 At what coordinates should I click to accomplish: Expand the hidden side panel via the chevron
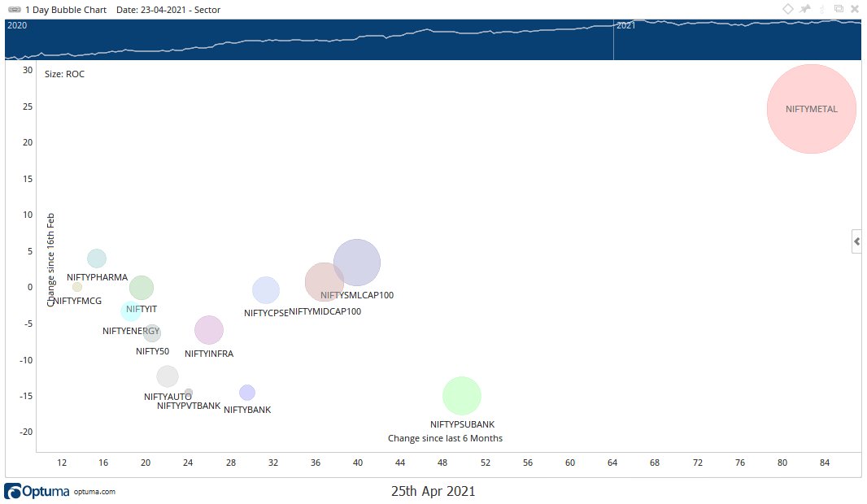(856, 241)
